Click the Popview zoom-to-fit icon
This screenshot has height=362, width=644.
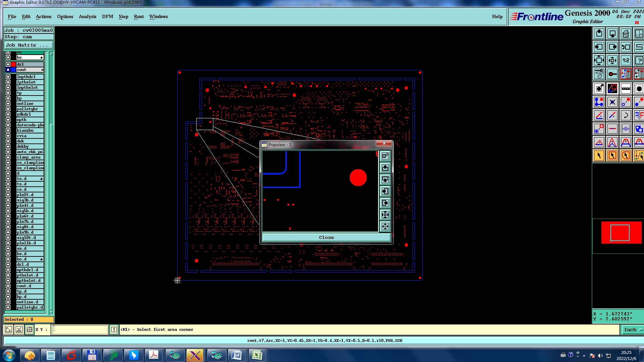click(x=385, y=215)
